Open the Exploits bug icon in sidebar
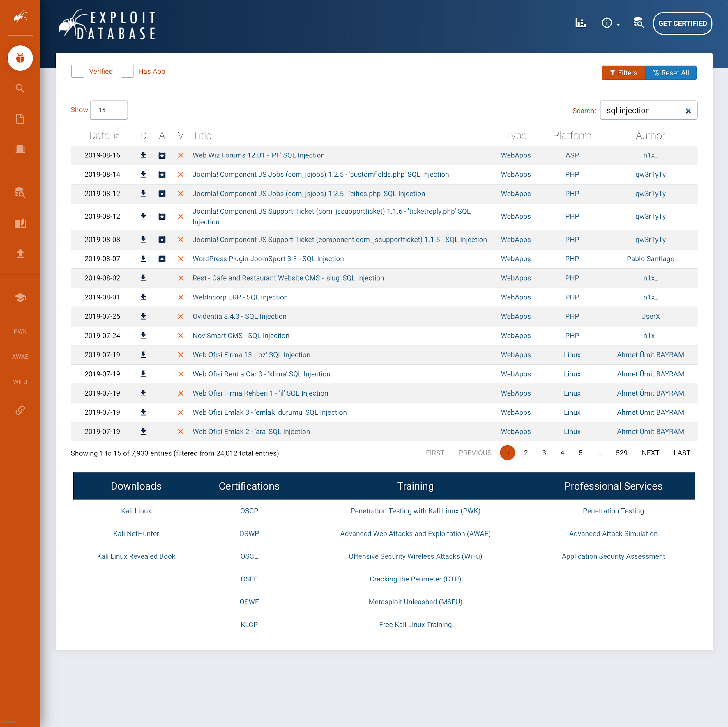728x727 pixels. (20, 58)
